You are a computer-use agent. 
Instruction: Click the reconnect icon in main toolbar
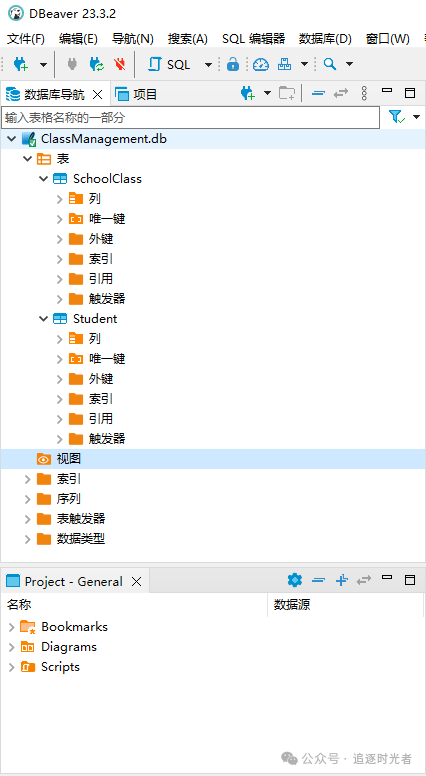[x=96, y=64]
